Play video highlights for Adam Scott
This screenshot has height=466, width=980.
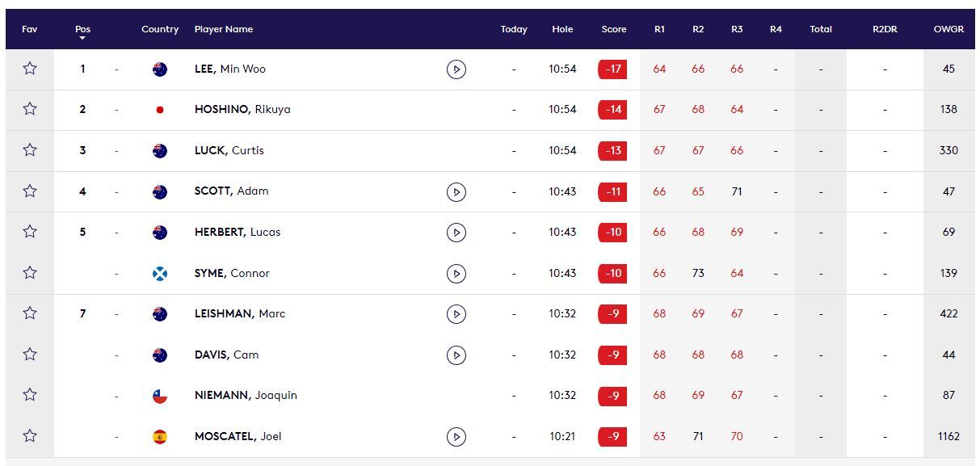point(456,191)
